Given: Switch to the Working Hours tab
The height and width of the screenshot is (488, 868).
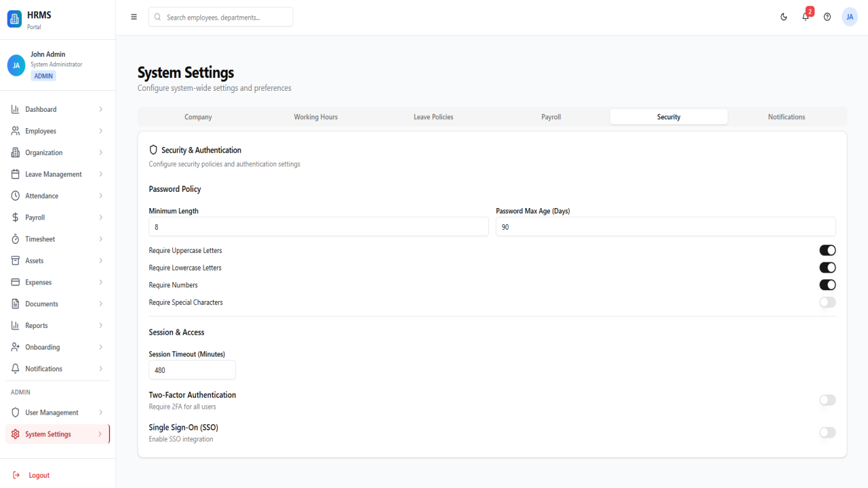Looking at the screenshot, I should tap(316, 117).
